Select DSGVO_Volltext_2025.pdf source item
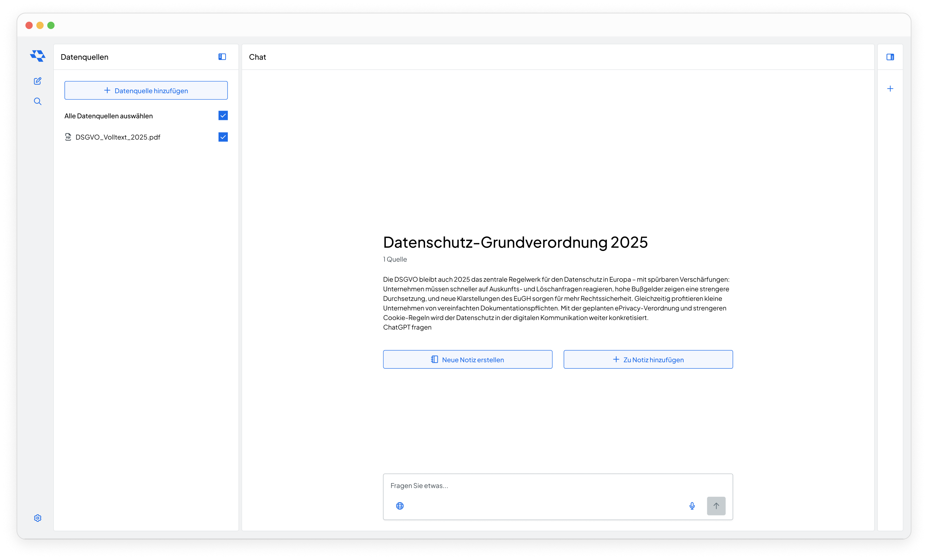Image resolution: width=928 pixels, height=560 pixels. [x=117, y=137]
